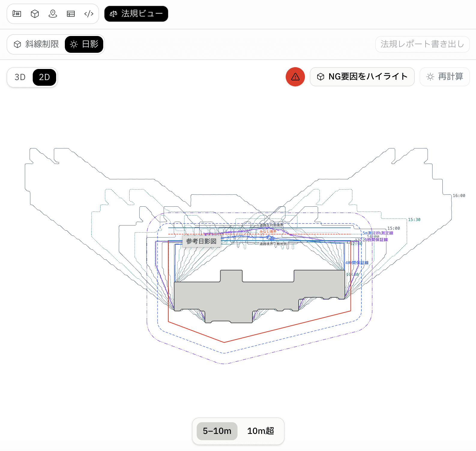Open the floor plan drawing view icon

17,14
